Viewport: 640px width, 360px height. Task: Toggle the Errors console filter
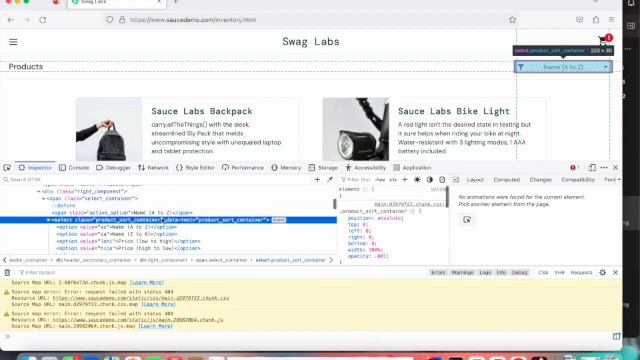[x=438, y=272]
